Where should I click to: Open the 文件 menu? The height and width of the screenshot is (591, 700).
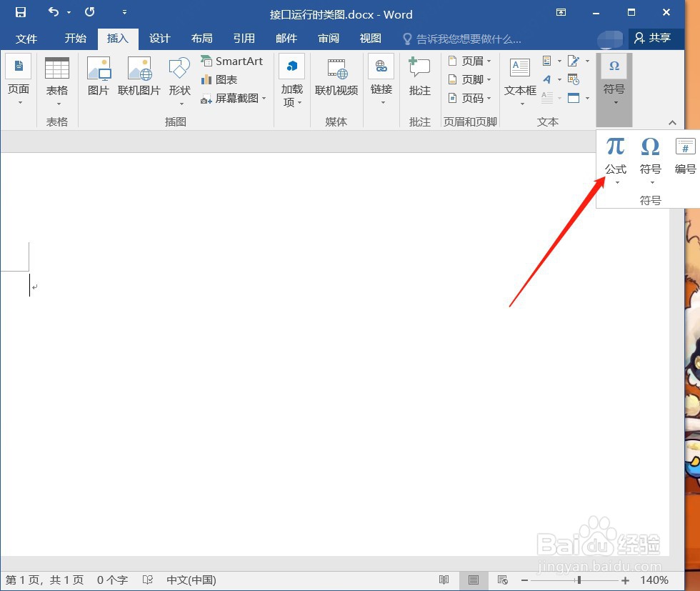click(26, 39)
